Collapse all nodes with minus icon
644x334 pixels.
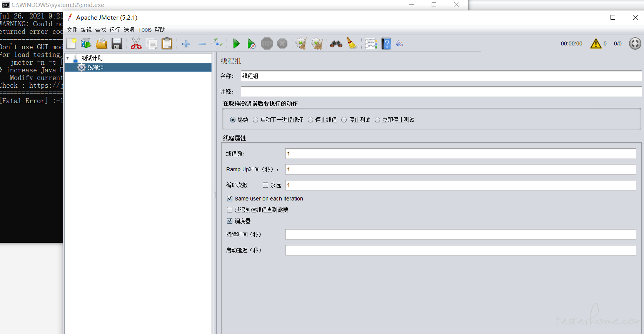coord(202,44)
